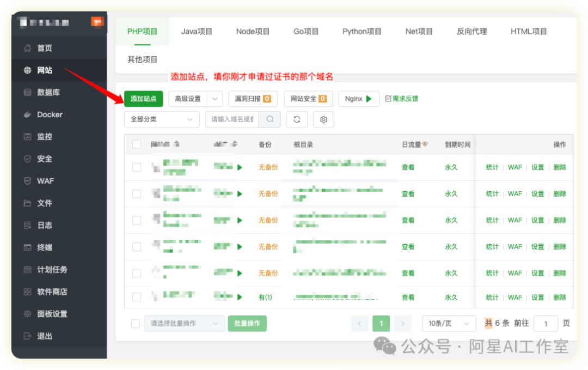Image resolution: width=588 pixels, height=370 pixels.
Task: Open the 10条/页 page size dropdown
Action: (449, 324)
